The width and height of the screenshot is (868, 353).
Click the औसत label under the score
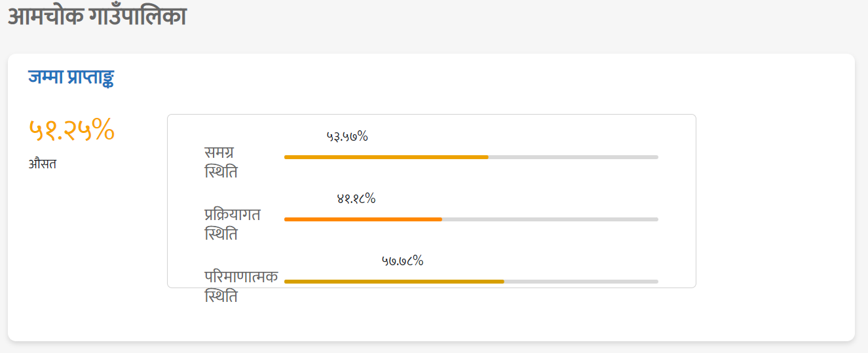(x=42, y=164)
